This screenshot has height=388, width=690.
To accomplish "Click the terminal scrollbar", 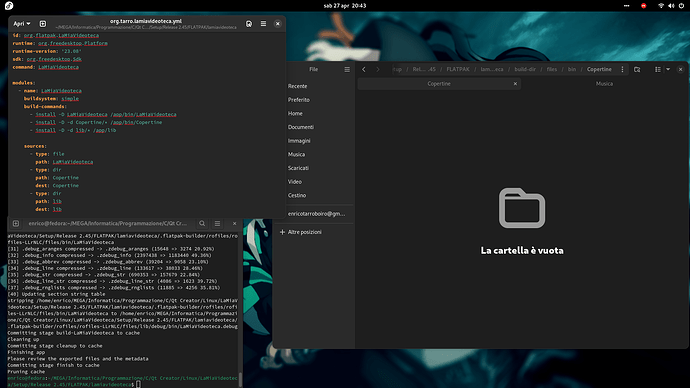I will pyautogui.click(x=240, y=379).
